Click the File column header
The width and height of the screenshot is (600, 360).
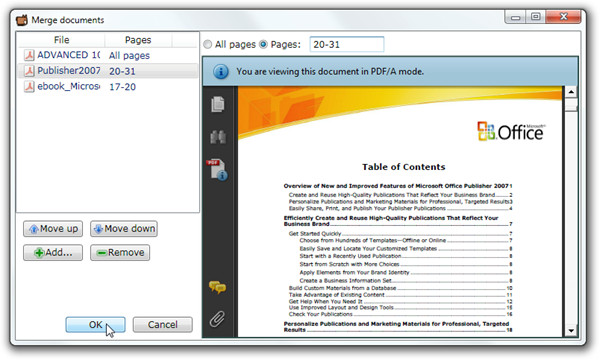(61, 40)
